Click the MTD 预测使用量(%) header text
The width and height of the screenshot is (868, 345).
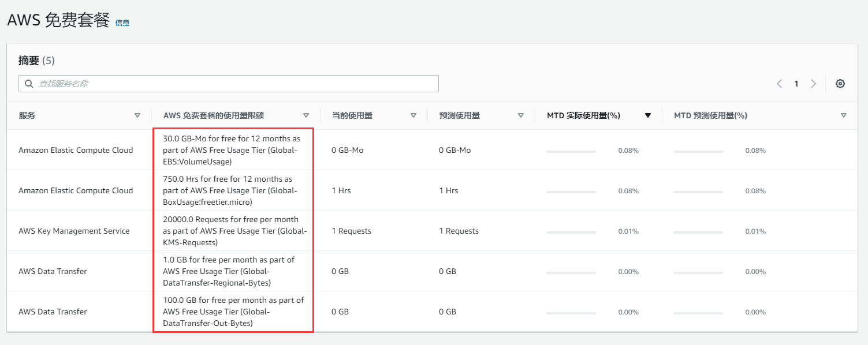click(x=711, y=115)
